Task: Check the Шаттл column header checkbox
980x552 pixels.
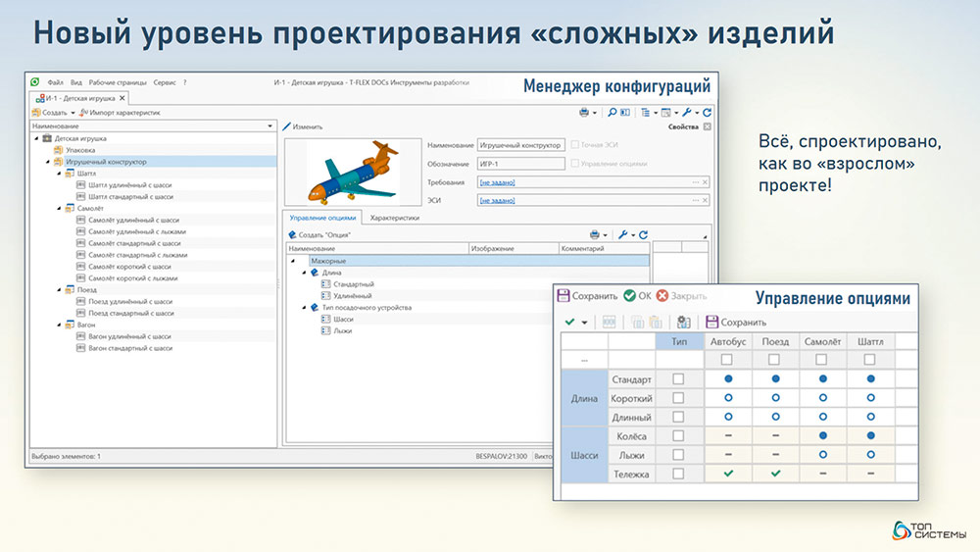Action: tap(869, 360)
